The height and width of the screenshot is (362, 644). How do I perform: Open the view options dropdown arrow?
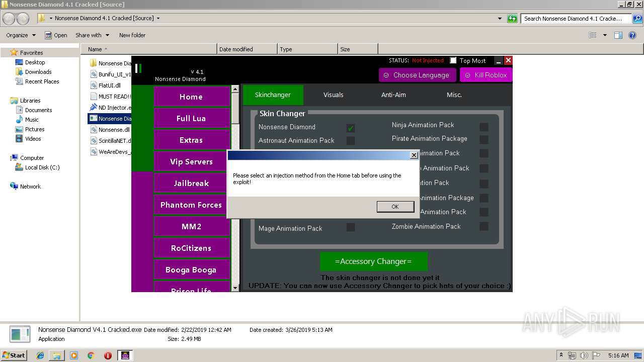point(605,35)
